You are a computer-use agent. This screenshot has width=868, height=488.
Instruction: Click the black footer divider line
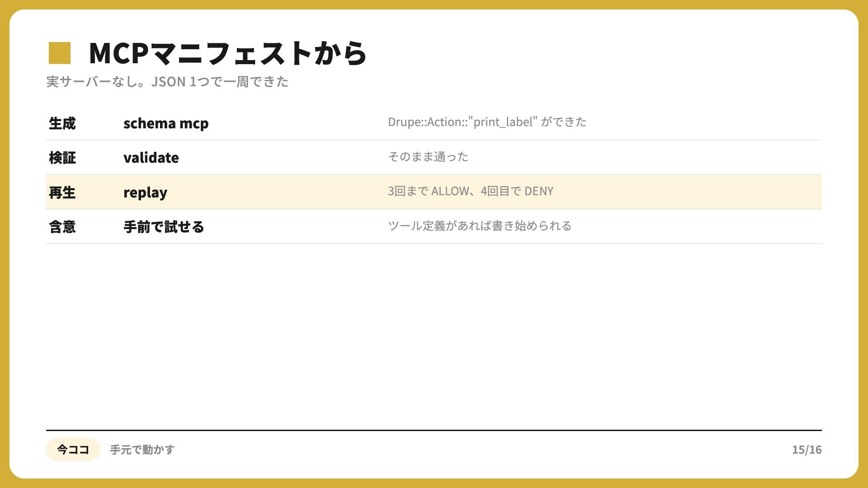coord(434,430)
